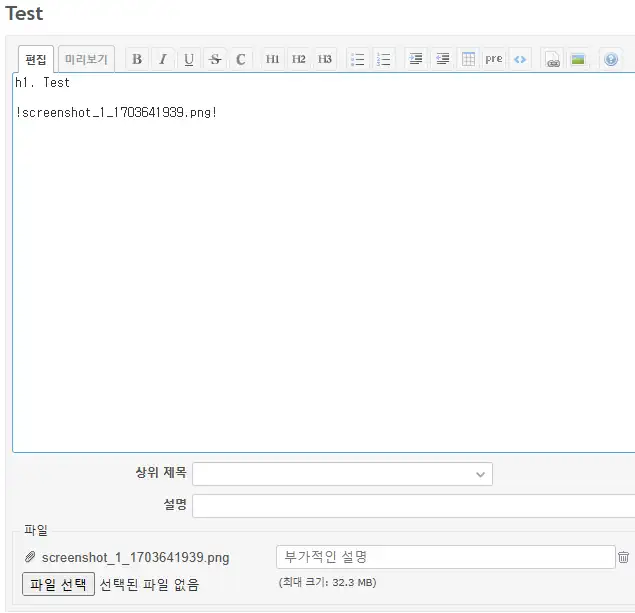635x613 pixels.
Task: Apply strikethrough with the S button
Action: coord(215,59)
